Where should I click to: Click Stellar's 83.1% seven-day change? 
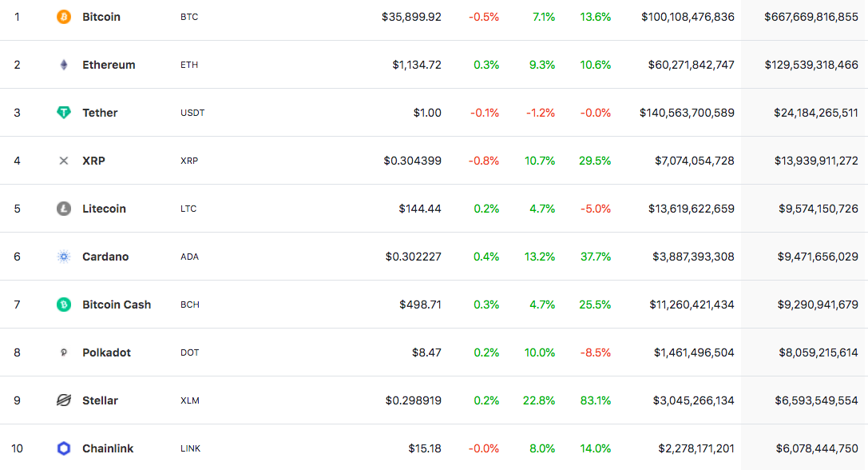[x=595, y=400]
